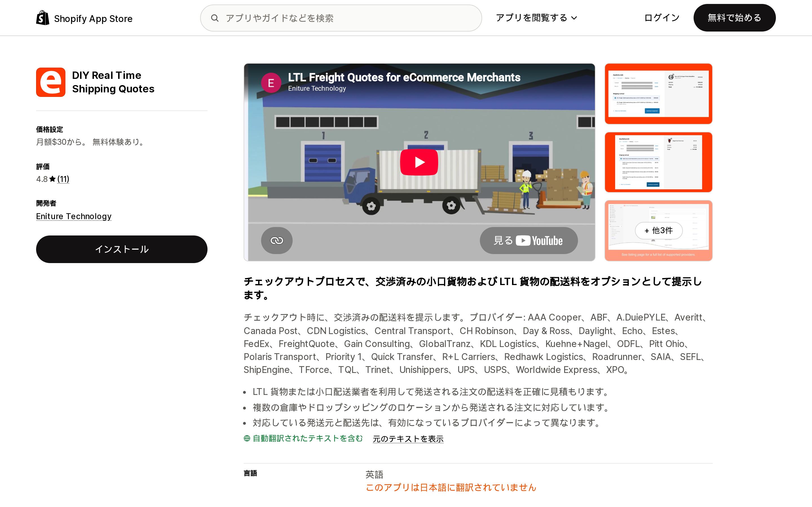The width and height of the screenshot is (812, 507).
Task: Click the + 他3件 more images button
Action: click(x=658, y=230)
